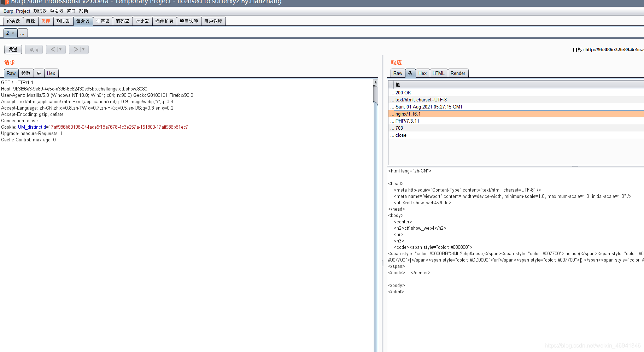Go back to previous request with < arrow
The width and height of the screenshot is (644, 352).
[x=53, y=49]
